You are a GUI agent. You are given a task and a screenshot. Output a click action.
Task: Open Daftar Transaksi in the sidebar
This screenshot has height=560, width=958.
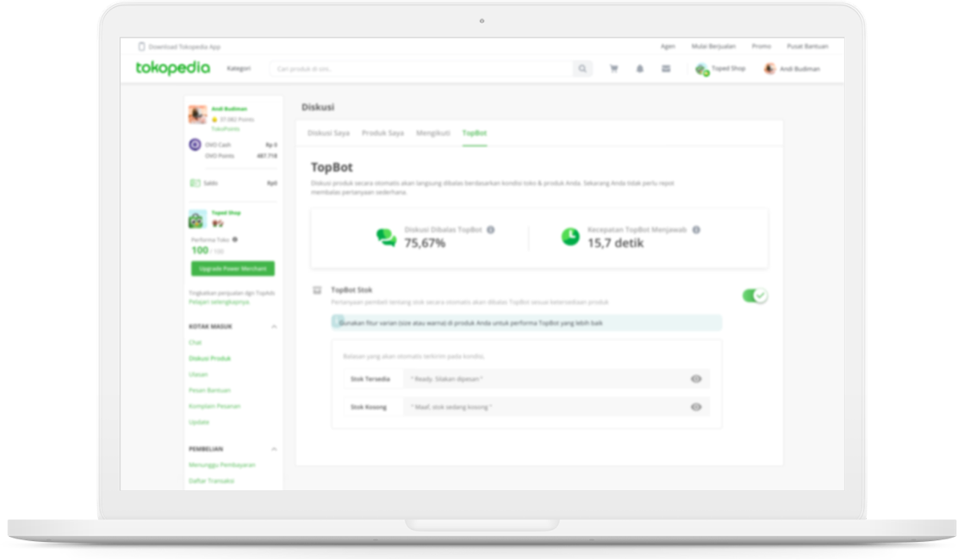[x=211, y=481]
